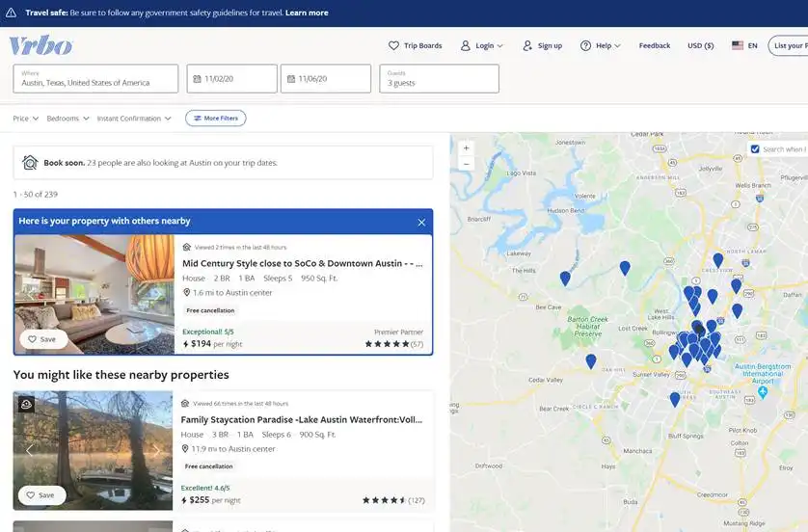Save the Mid Century Style listing
Screen dimensions: 808x532
(42, 339)
